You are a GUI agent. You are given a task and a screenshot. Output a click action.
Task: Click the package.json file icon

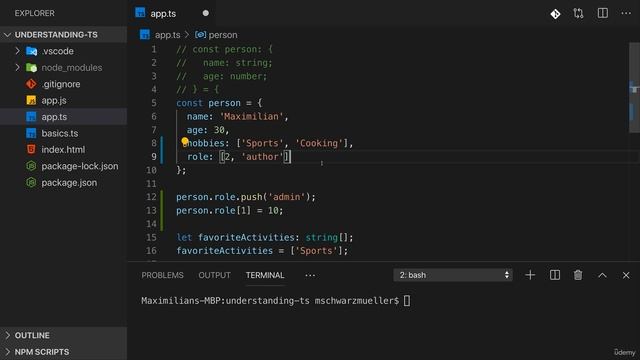tap(31, 182)
